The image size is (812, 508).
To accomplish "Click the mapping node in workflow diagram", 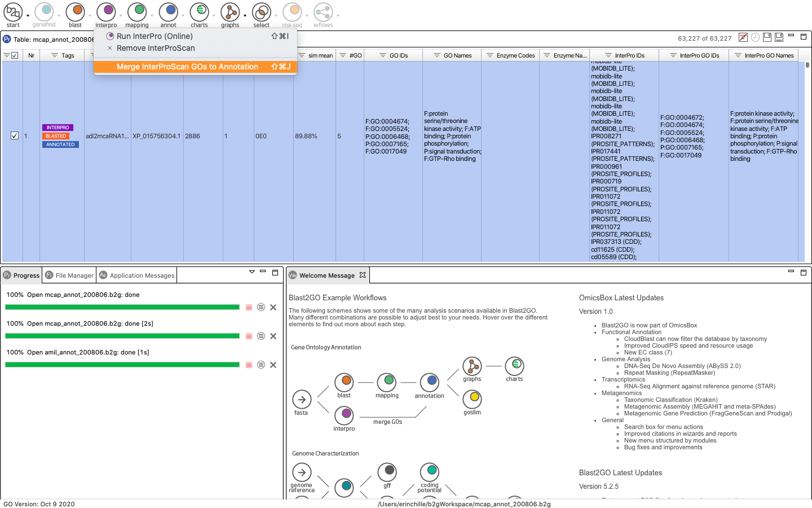I will pyautogui.click(x=386, y=383).
